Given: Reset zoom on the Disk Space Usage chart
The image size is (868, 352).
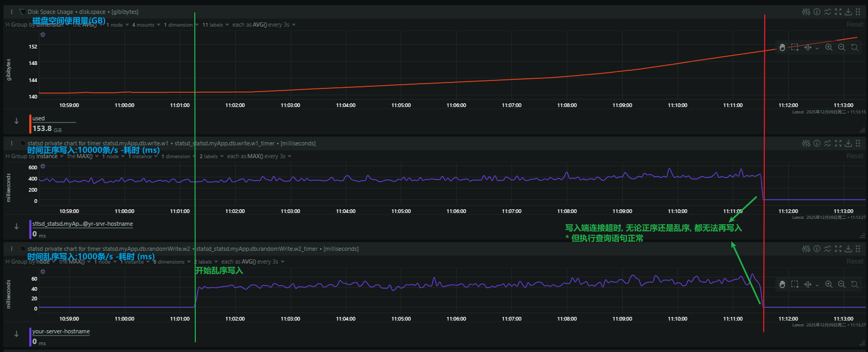Looking at the screenshot, I should pyautogui.click(x=854, y=47).
